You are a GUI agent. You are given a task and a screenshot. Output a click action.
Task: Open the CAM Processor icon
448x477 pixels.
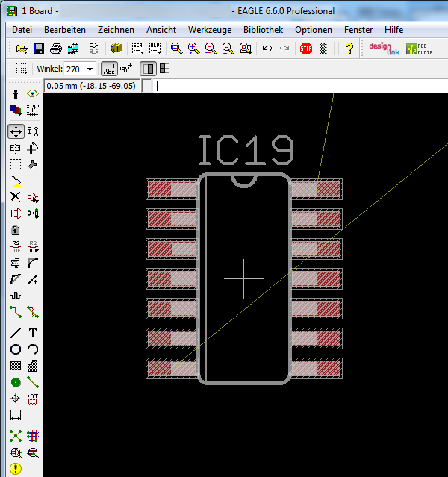coord(73,49)
